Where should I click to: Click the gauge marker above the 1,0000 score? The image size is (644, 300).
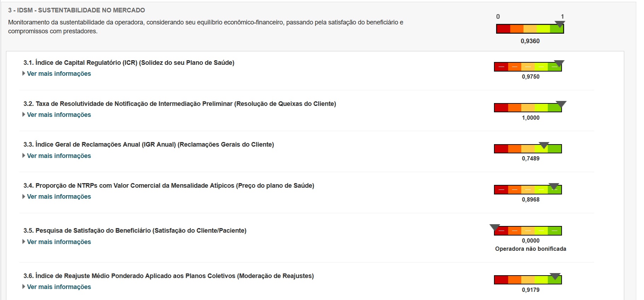561,104
